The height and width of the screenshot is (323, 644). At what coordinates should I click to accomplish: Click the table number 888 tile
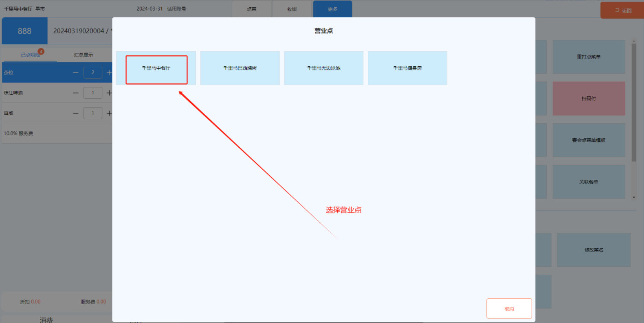click(24, 31)
